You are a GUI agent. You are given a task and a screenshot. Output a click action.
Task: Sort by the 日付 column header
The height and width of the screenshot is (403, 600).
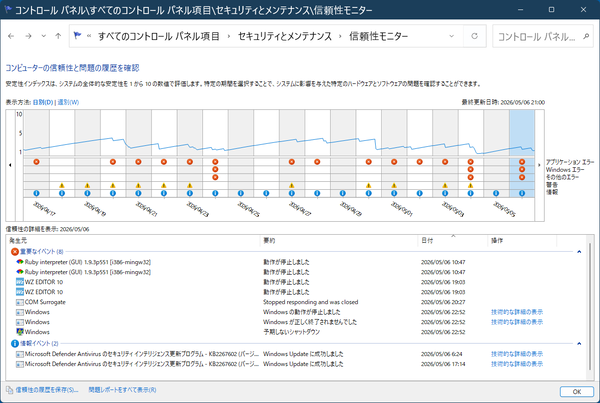click(453, 241)
